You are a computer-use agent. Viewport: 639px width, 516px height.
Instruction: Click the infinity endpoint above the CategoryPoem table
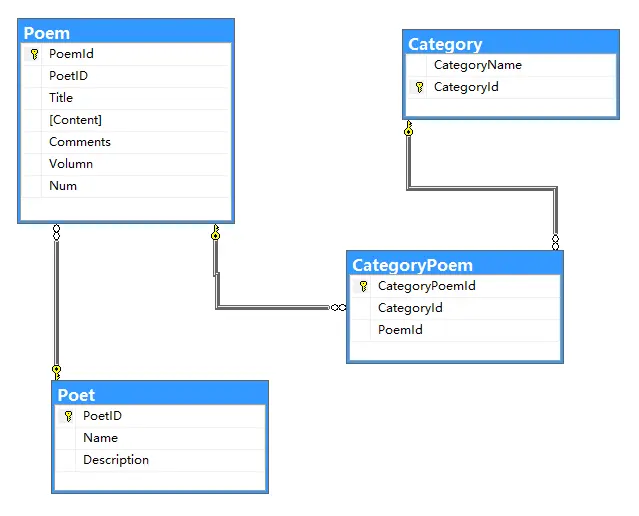[x=555, y=241]
